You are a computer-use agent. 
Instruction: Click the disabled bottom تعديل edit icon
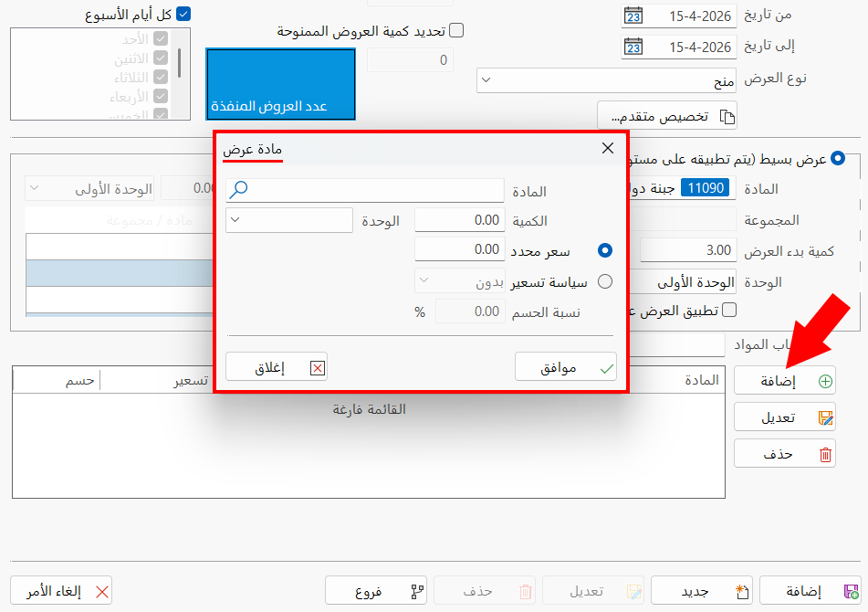[633, 591]
